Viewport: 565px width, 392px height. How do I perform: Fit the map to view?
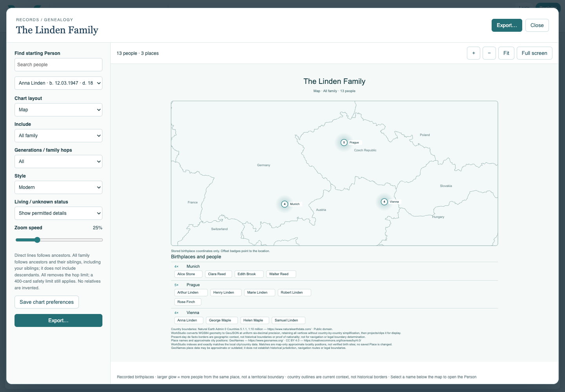pos(506,53)
